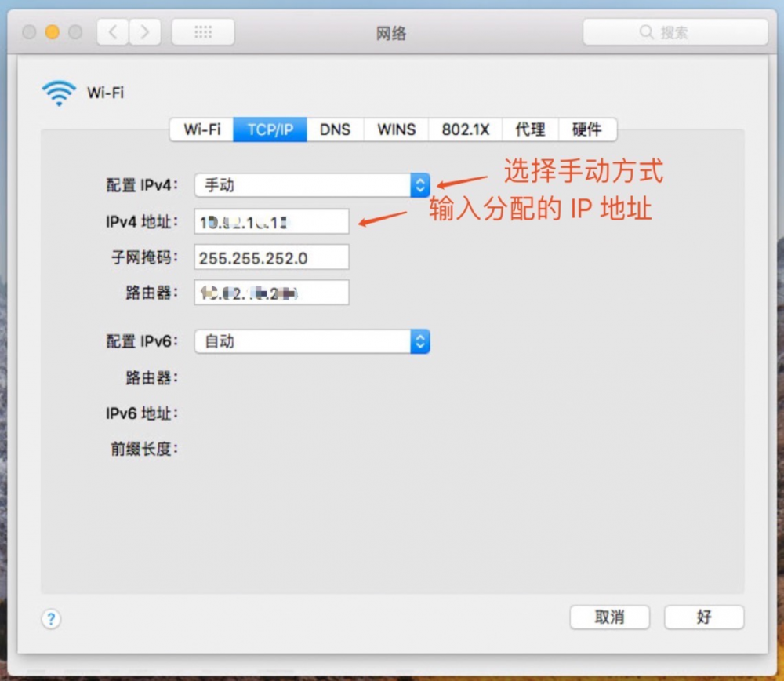Open the Show All grid icon

point(202,31)
